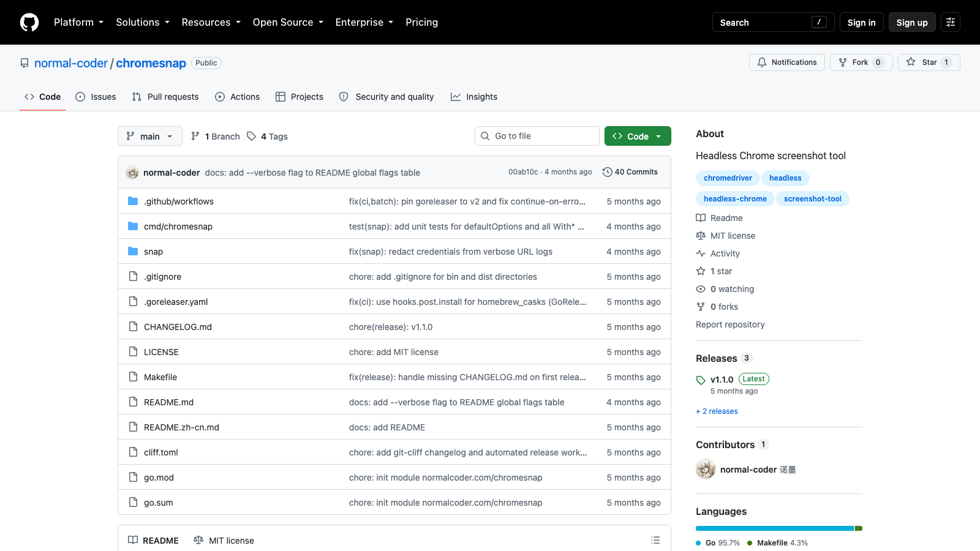Click the commit history clock icon

(x=608, y=172)
